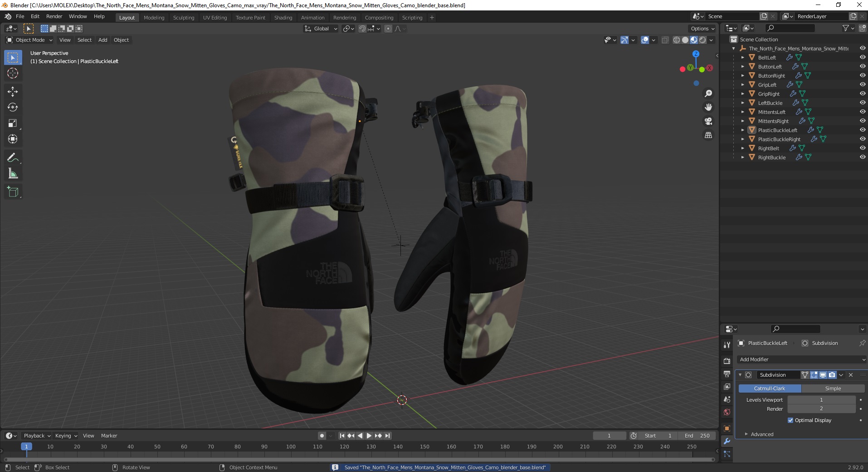Hide GripLeft object in viewport
The image size is (868, 472).
coord(862,85)
